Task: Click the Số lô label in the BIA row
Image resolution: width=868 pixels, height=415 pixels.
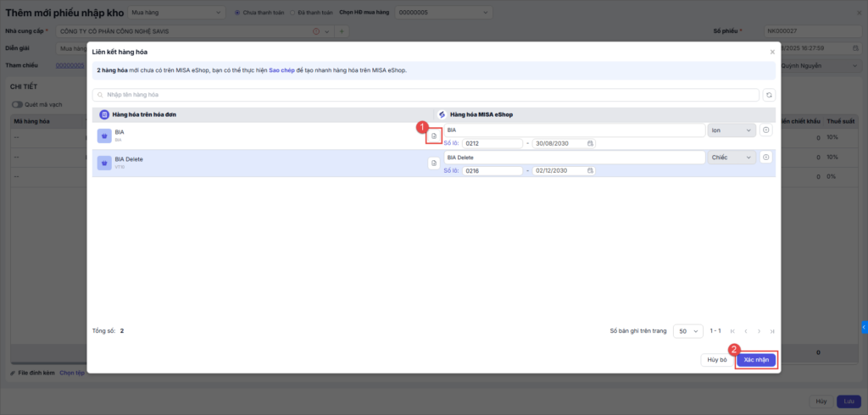Action: (x=452, y=144)
